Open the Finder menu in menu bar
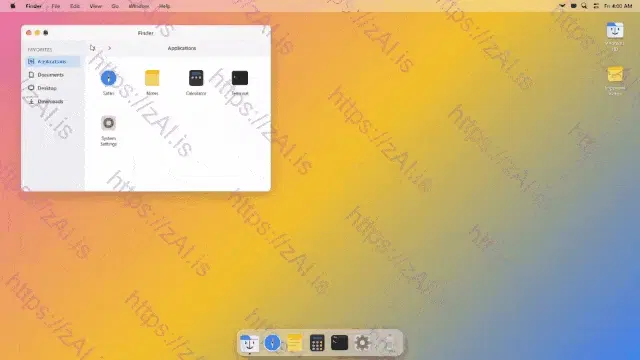This screenshot has width=640, height=360. click(33, 6)
